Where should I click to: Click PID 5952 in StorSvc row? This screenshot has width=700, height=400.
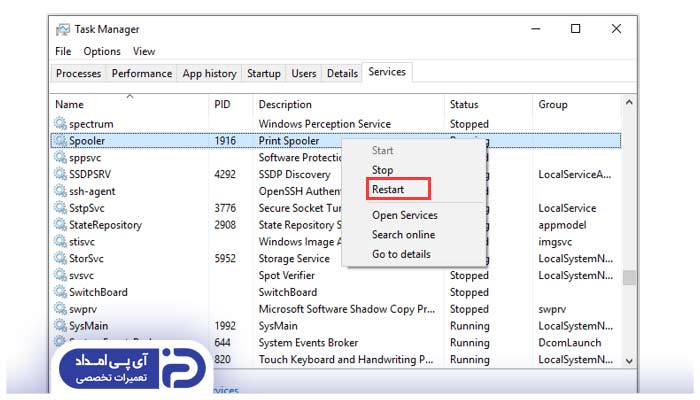pos(225,258)
